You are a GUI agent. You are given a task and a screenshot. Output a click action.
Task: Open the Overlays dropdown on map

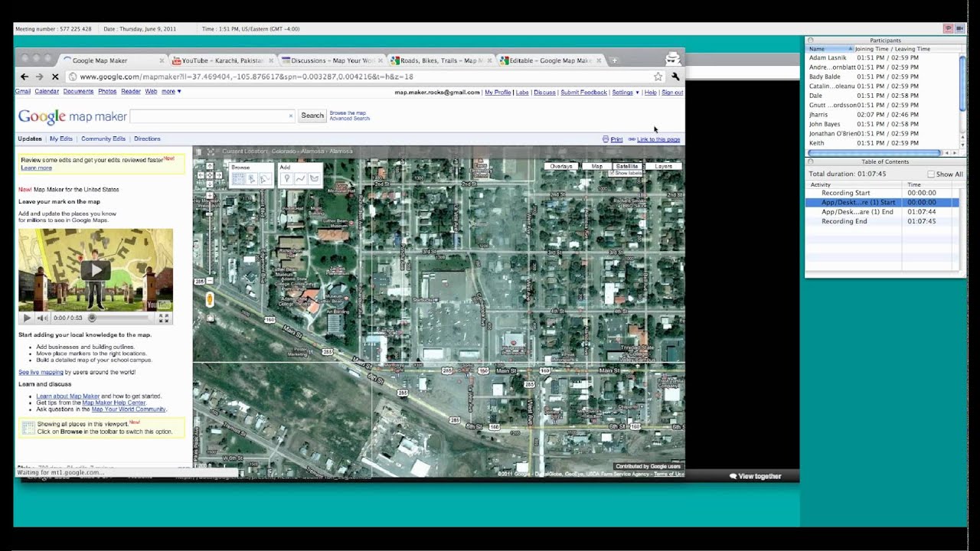click(x=560, y=166)
